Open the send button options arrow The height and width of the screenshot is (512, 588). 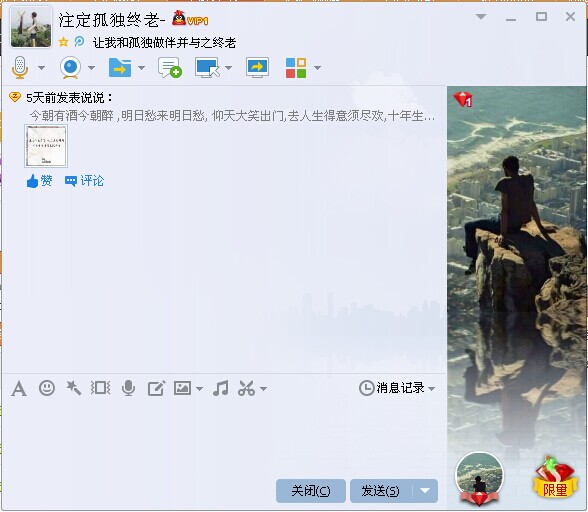click(425, 491)
